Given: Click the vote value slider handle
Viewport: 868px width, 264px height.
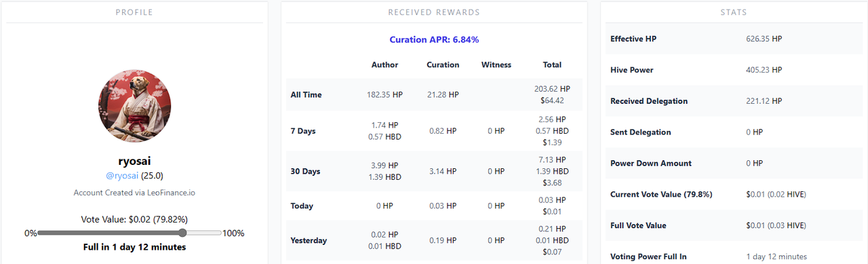Looking at the screenshot, I should pyautogui.click(x=182, y=233).
